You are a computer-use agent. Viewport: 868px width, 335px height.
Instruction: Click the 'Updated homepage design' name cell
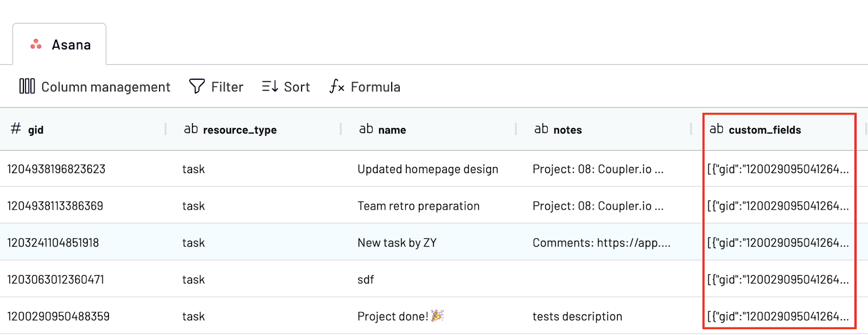pos(427,169)
